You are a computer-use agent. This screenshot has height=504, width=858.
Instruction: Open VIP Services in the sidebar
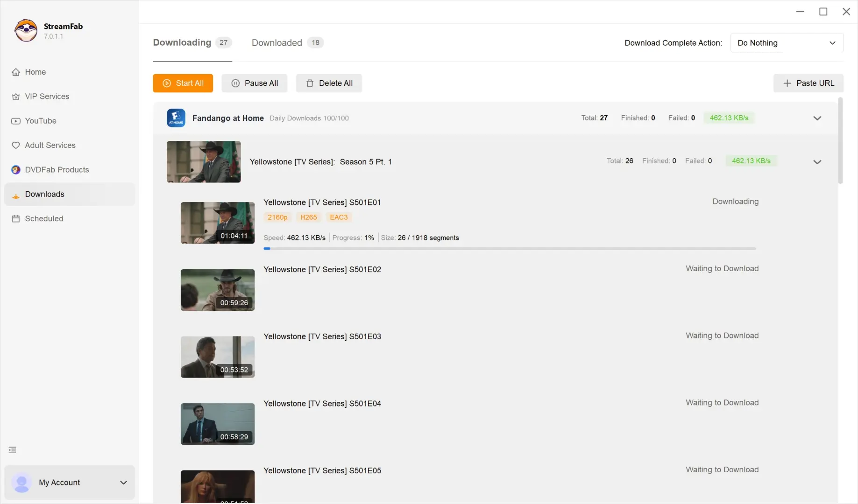[70, 96]
